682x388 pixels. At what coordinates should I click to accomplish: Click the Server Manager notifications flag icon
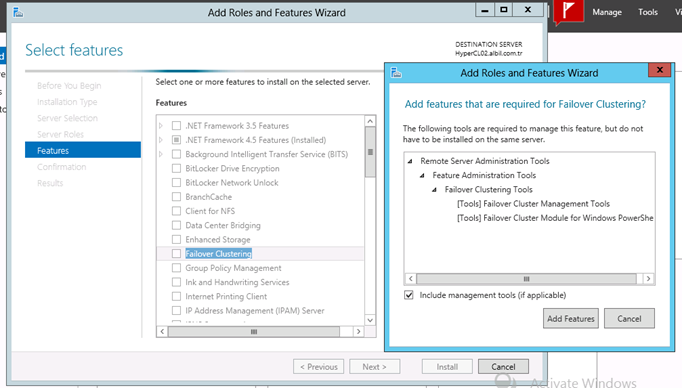coord(568,12)
